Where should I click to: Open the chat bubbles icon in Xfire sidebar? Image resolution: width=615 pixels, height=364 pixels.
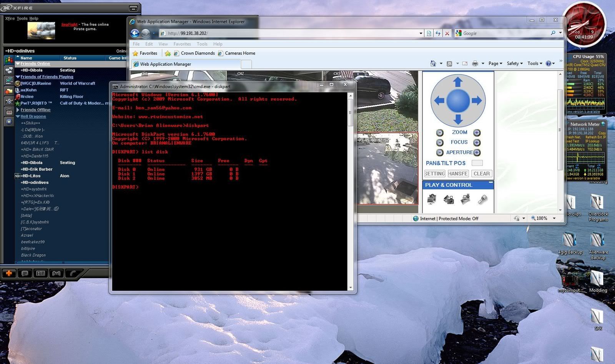pyautogui.click(x=9, y=70)
